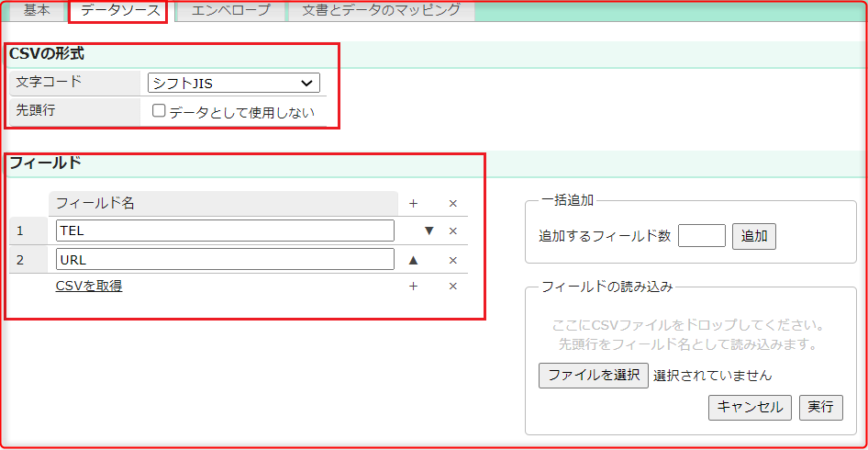This screenshot has height=450, width=868.
Task: Click the plus icon in field header row
Action: (413, 204)
